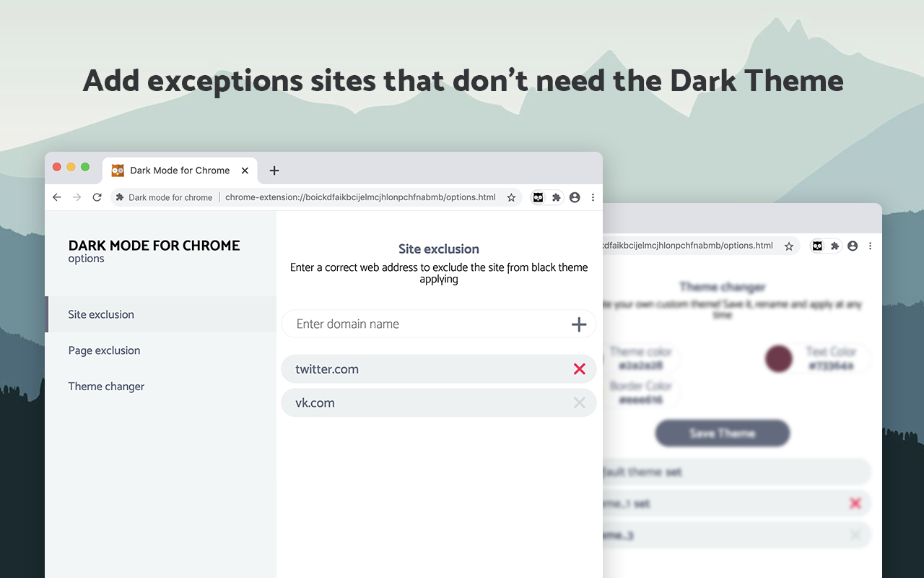The image size is (924, 578).
Task: Switch to the Page exclusion section
Action: click(103, 350)
